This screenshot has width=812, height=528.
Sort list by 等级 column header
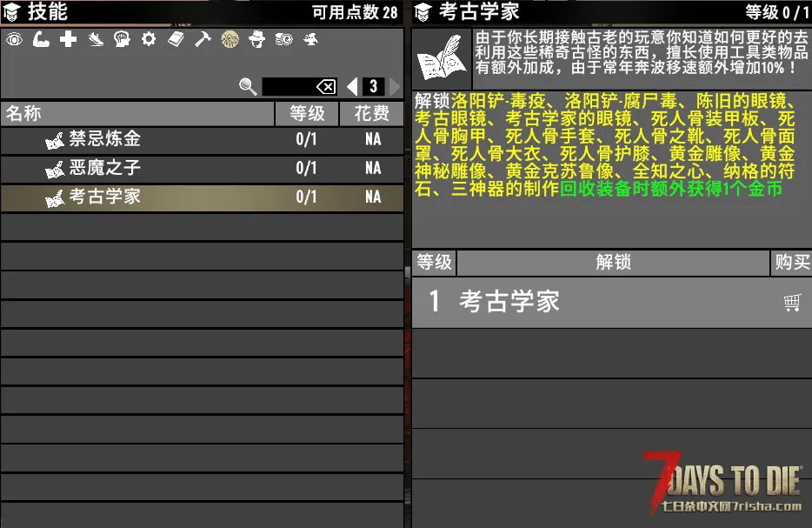pos(306,114)
